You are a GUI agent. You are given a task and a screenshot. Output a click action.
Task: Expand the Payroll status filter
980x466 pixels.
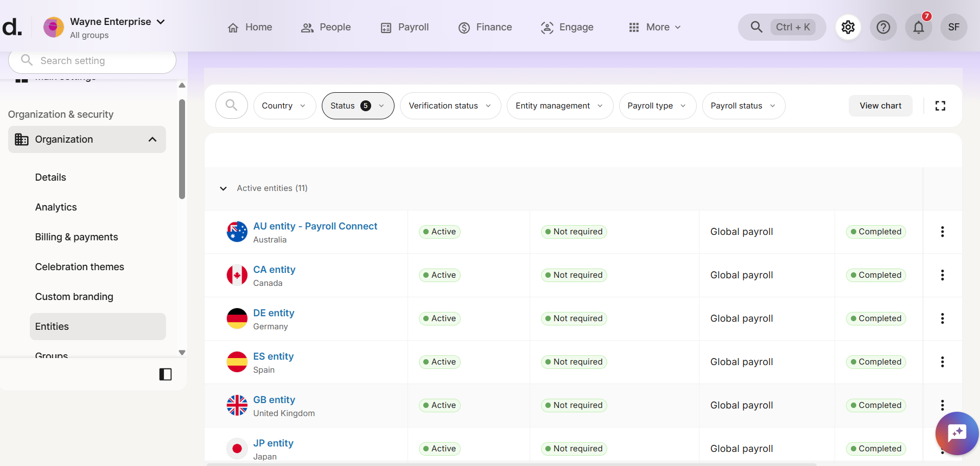click(743, 106)
